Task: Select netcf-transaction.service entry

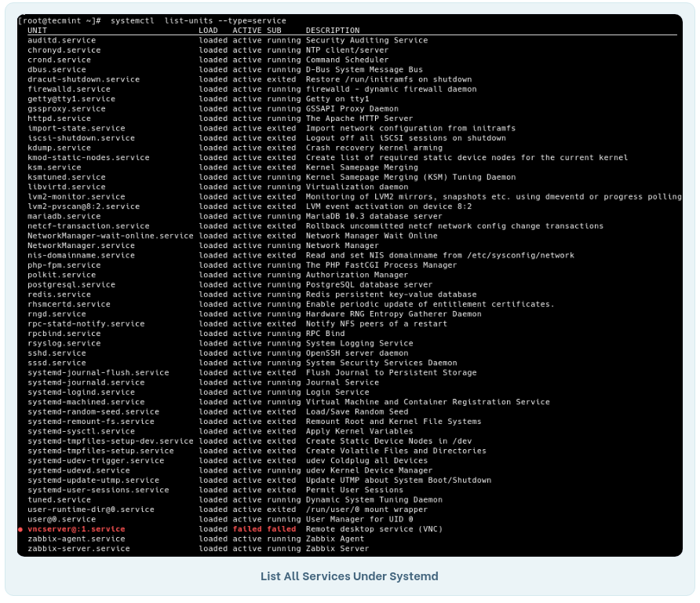Action: [x=89, y=226]
